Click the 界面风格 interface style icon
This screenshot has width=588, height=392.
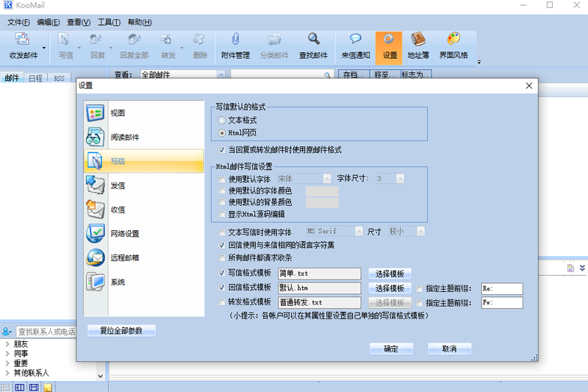(453, 46)
